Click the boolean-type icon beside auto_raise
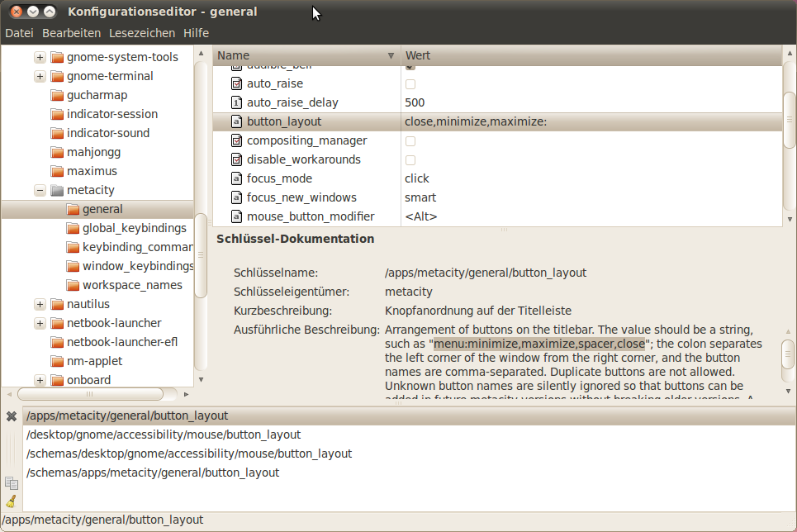797x532 pixels. pos(236,83)
